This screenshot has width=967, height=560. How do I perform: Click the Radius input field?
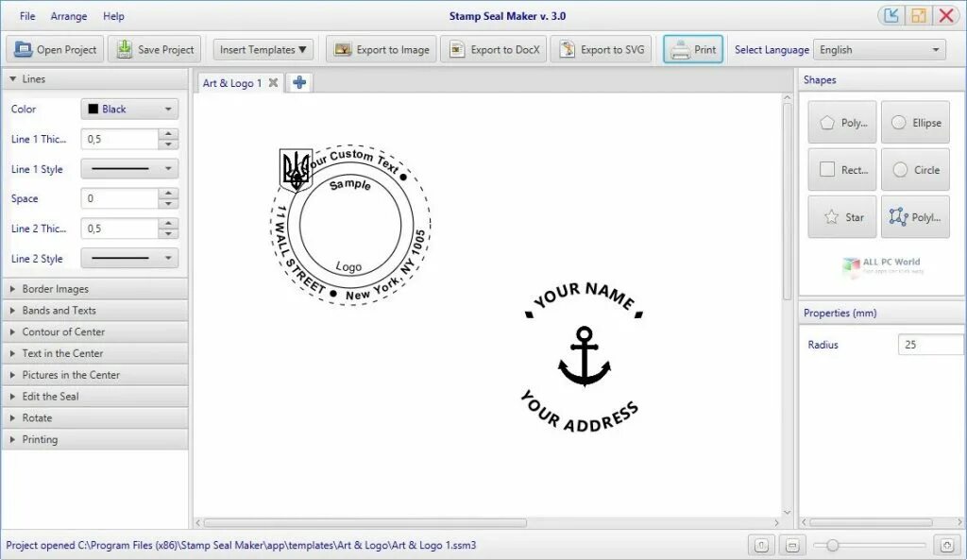pyautogui.click(x=931, y=345)
